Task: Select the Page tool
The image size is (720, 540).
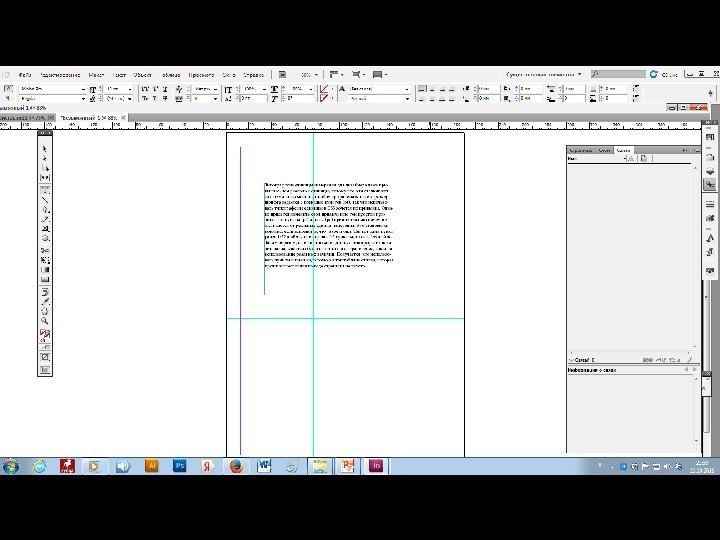Action: point(45,168)
